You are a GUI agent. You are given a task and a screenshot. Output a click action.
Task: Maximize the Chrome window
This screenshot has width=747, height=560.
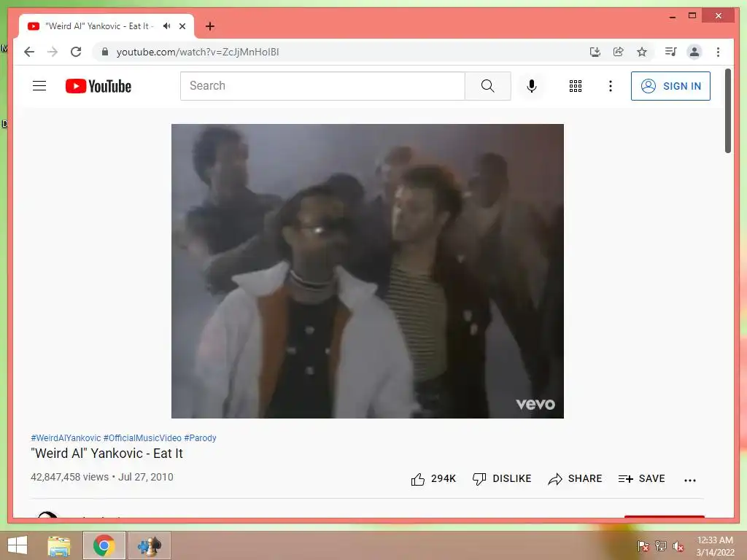(692, 16)
